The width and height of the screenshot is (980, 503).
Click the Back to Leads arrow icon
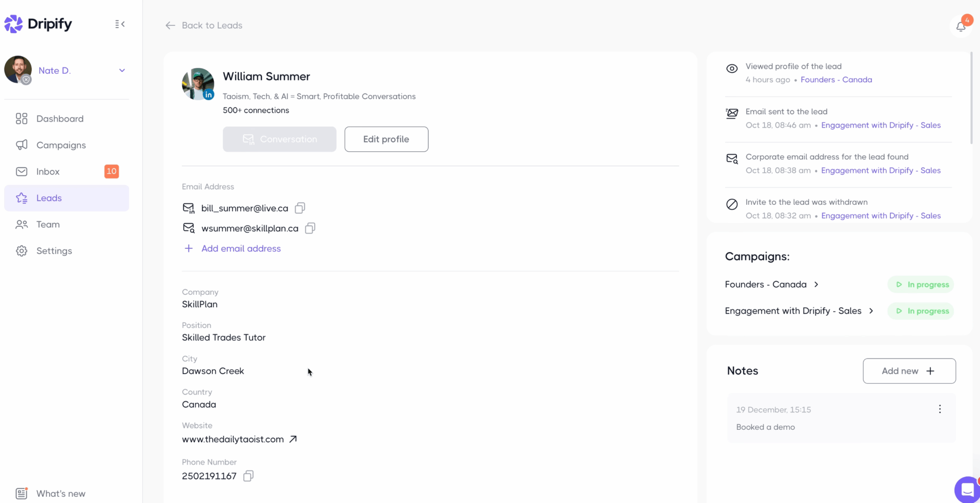[x=170, y=25]
